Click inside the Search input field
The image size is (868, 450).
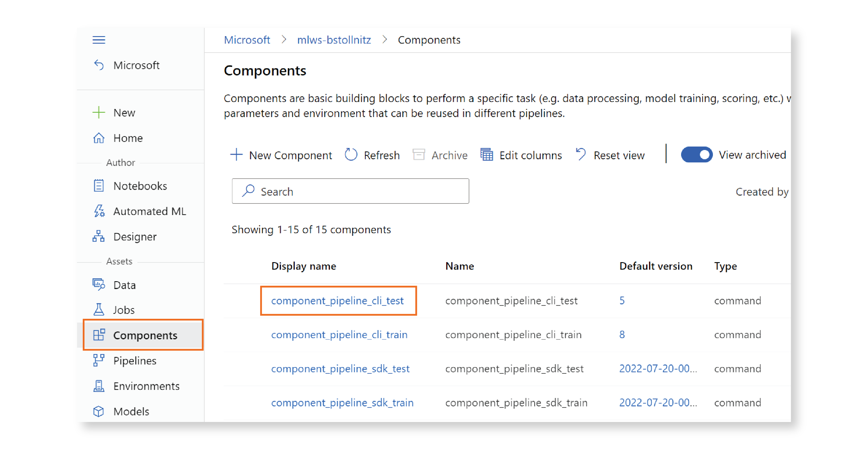pos(350,191)
